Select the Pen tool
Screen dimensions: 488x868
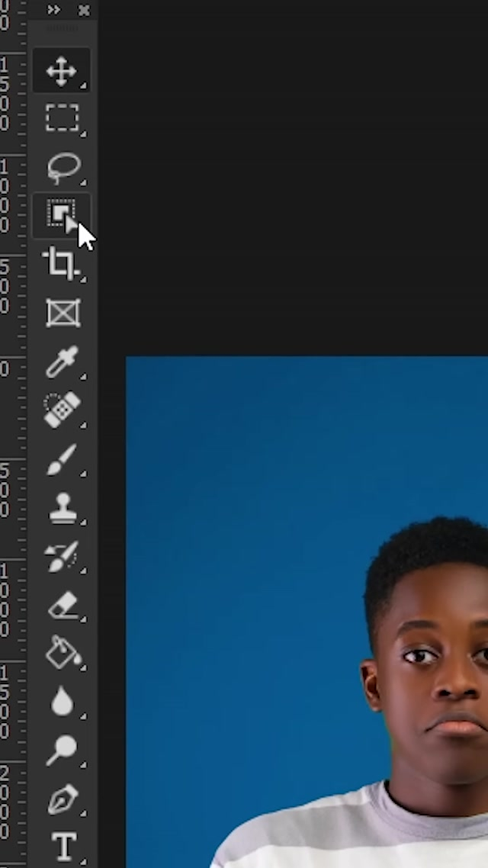62,799
